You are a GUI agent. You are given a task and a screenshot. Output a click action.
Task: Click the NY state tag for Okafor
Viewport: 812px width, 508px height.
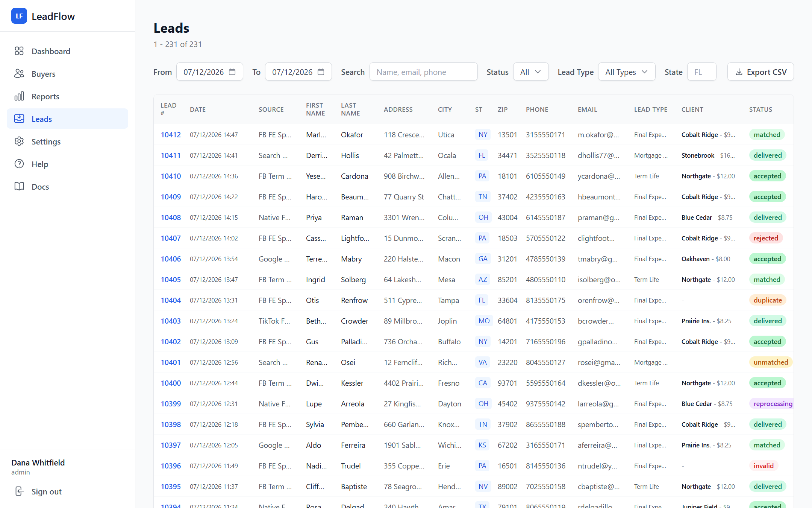483,134
